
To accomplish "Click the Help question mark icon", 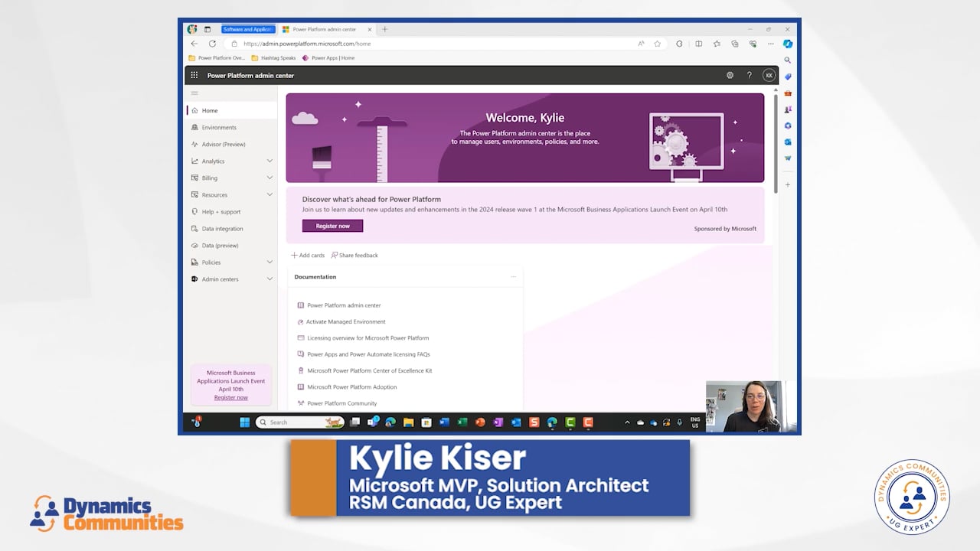I will coord(749,75).
